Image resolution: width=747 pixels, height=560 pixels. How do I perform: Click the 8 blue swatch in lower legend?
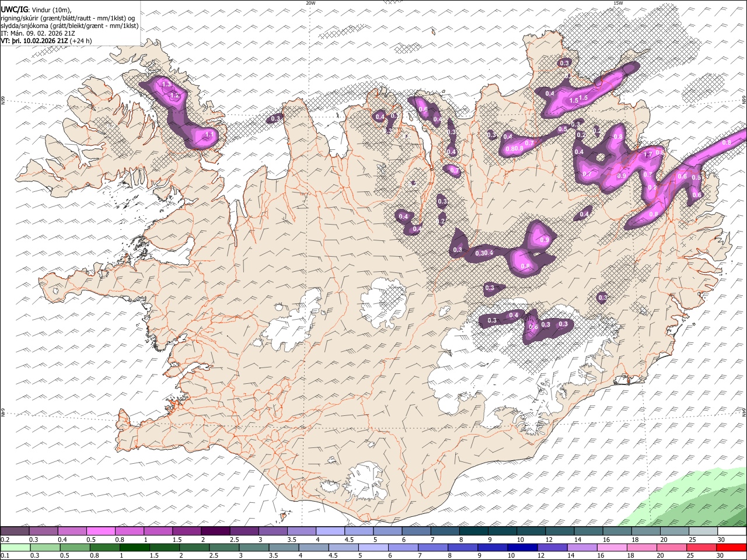(463, 547)
